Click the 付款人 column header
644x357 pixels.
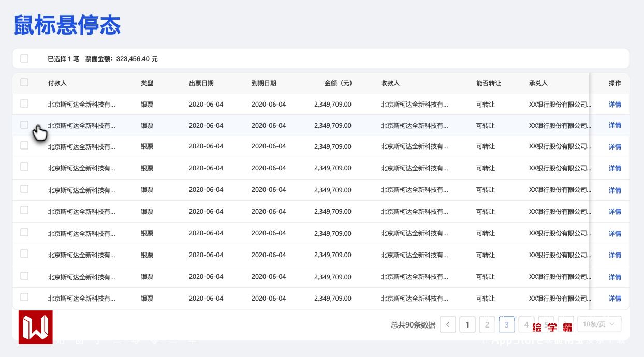[57, 83]
